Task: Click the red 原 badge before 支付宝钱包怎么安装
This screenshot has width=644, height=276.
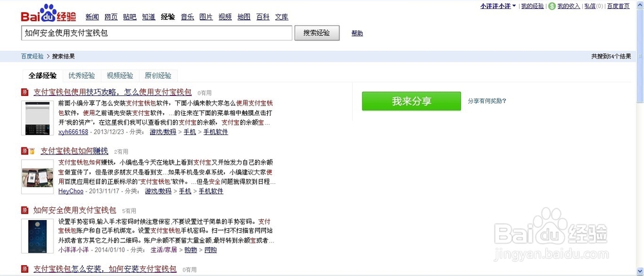Action: pos(24,269)
